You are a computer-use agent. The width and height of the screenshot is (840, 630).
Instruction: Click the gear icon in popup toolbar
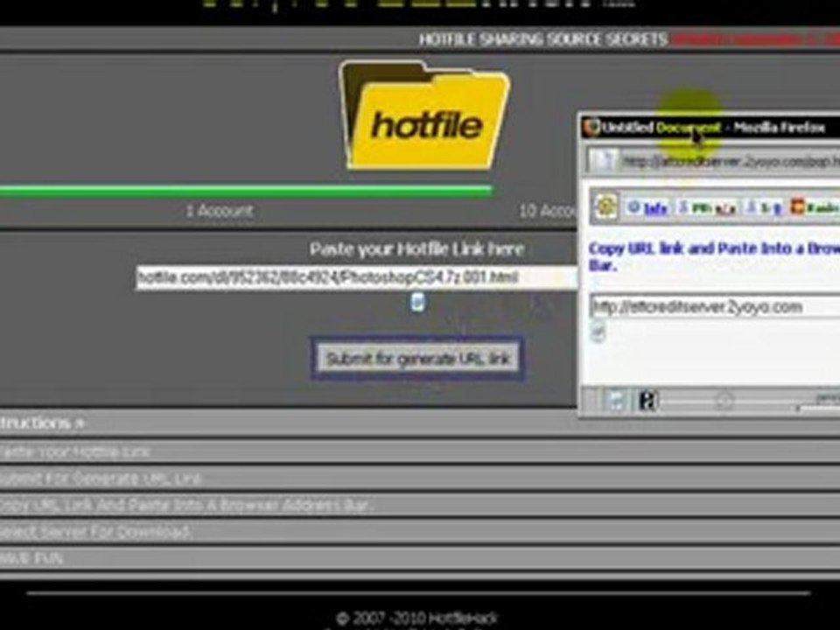pos(606,206)
